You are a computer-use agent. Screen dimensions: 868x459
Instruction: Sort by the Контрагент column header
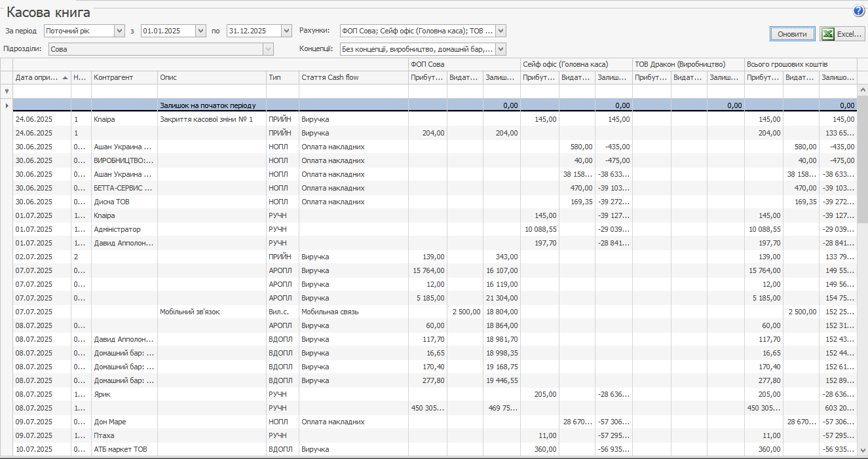(x=124, y=77)
